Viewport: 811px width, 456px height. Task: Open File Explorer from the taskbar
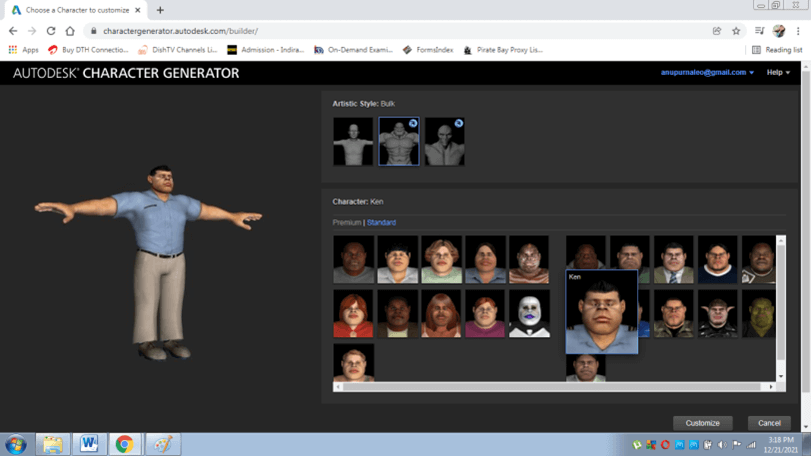point(52,444)
